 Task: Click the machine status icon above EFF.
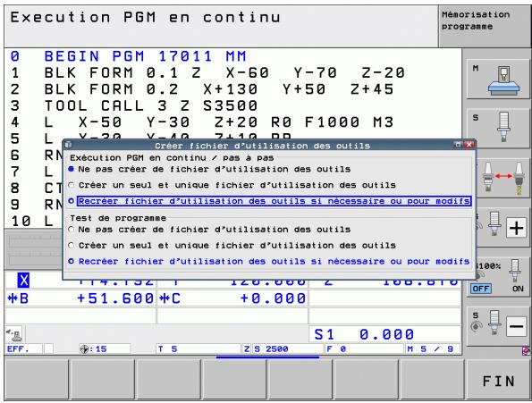pyautogui.click(x=14, y=334)
